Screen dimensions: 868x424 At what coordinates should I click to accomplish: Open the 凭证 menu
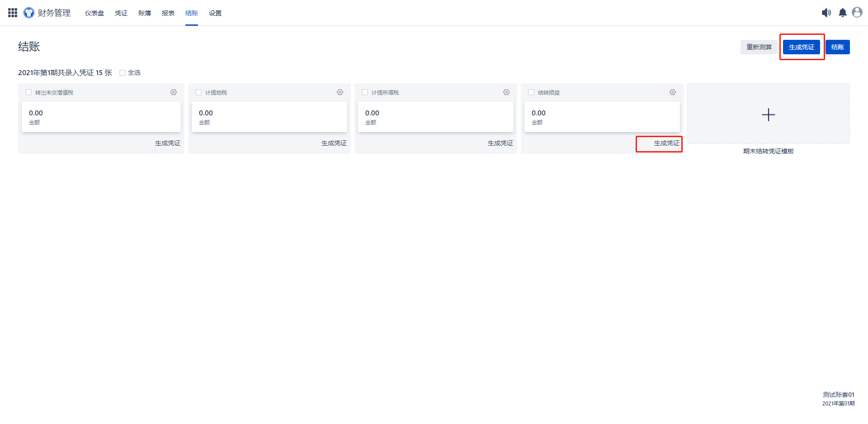(121, 13)
